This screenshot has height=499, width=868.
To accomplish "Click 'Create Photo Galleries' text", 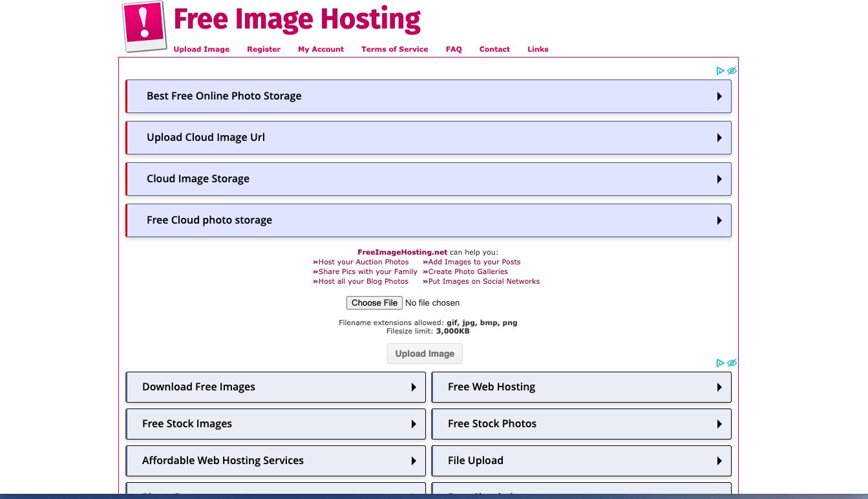I will tap(468, 271).
